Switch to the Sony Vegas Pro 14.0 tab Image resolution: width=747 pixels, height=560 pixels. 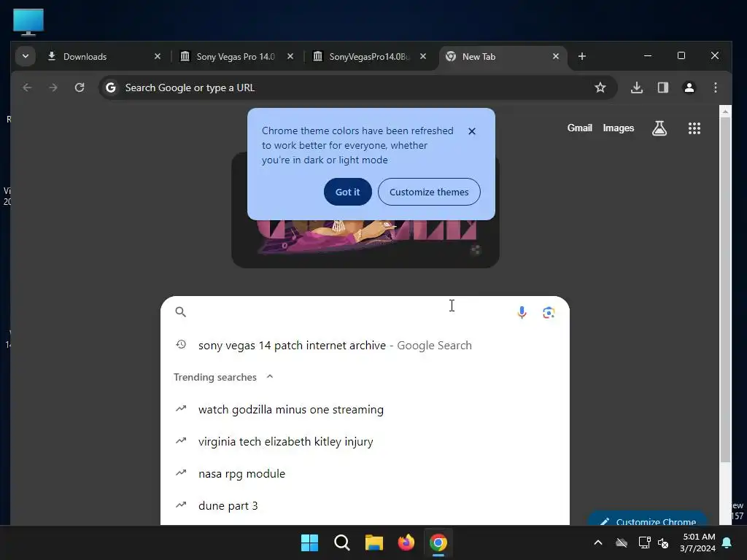point(236,56)
